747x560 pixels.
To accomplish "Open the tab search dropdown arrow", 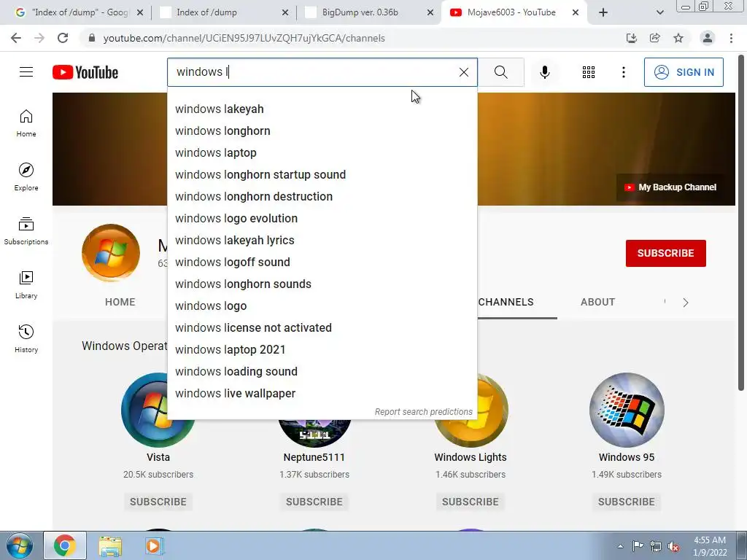I will (659, 12).
